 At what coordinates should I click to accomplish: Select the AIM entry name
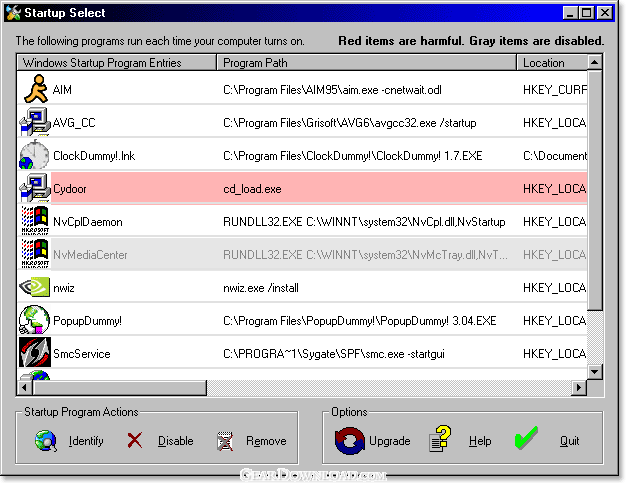click(x=62, y=90)
